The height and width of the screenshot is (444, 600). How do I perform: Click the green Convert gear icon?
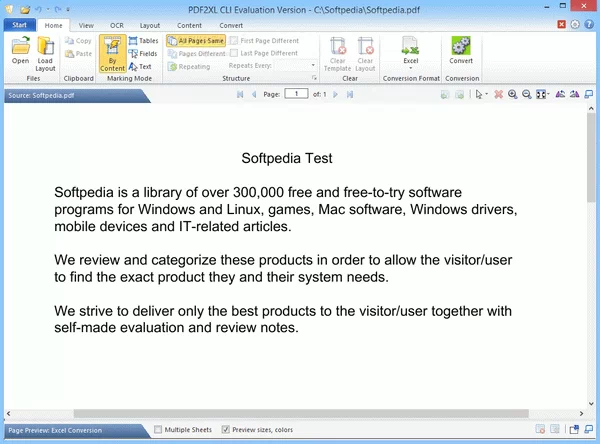click(461, 46)
